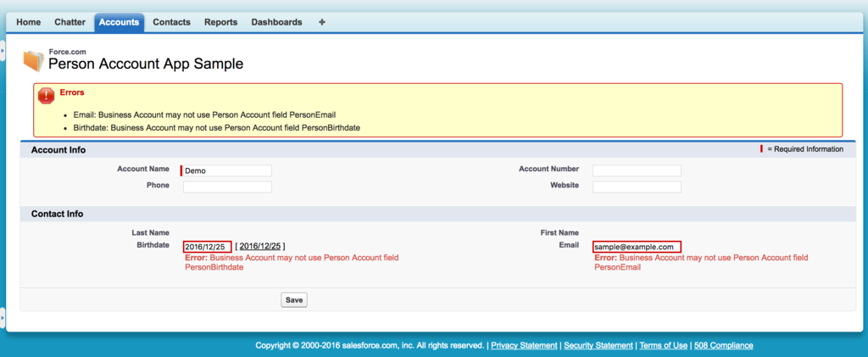Click the Birthdate PersonBirthdate error bullet

coord(217,128)
